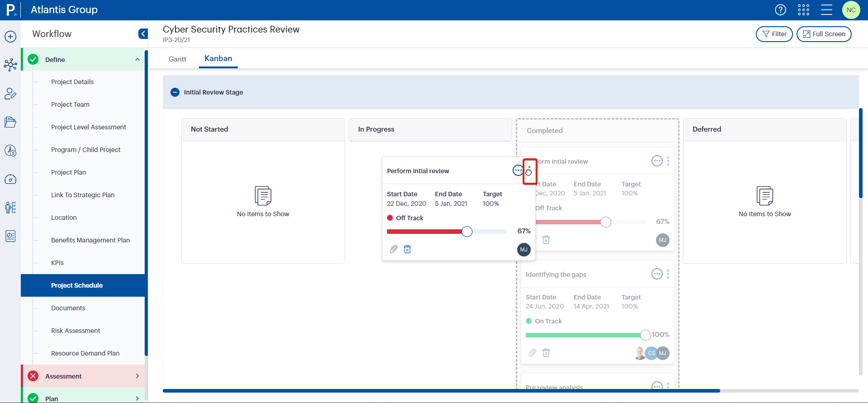This screenshot has height=403, width=868.
Task: Open the network hub sidebar icon
Action: pyautogui.click(x=10, y=65)
